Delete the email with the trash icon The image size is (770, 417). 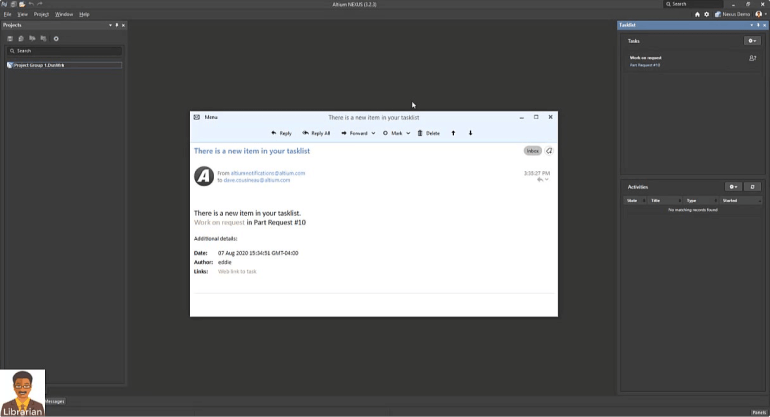[429, 133]
